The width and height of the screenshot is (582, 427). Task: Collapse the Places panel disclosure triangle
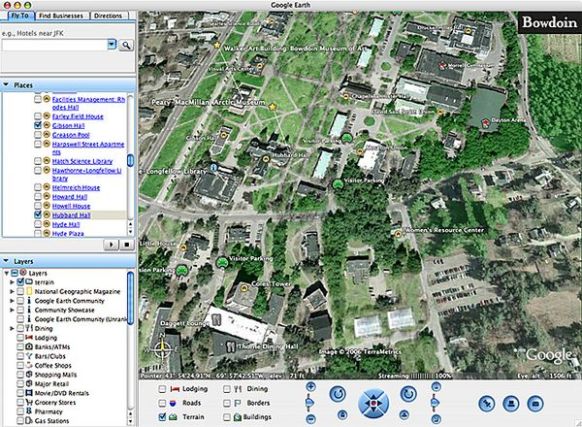tap(6, 85)
